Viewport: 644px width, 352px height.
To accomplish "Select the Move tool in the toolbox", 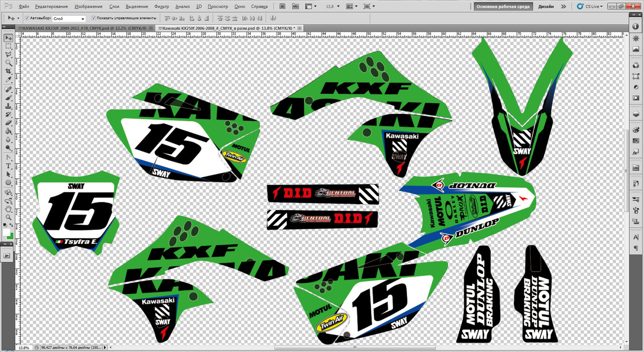I will 9,38.
